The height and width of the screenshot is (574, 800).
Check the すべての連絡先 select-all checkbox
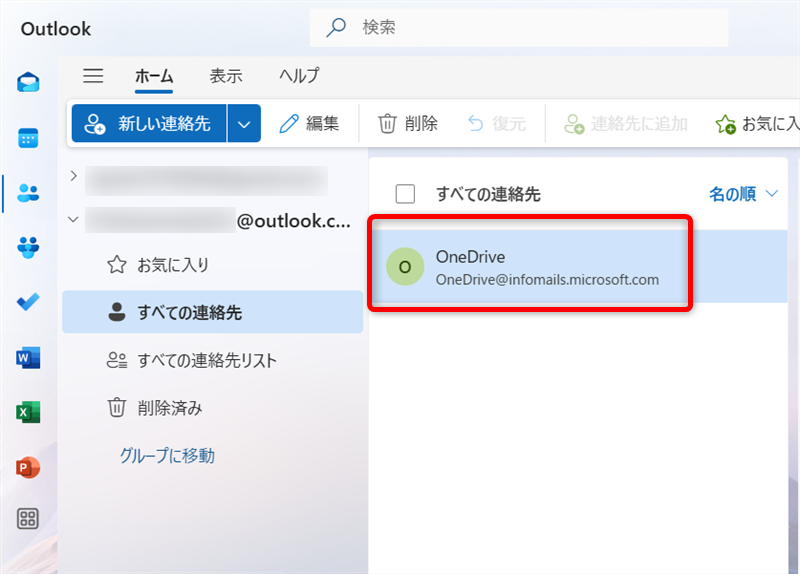[405, 194]
